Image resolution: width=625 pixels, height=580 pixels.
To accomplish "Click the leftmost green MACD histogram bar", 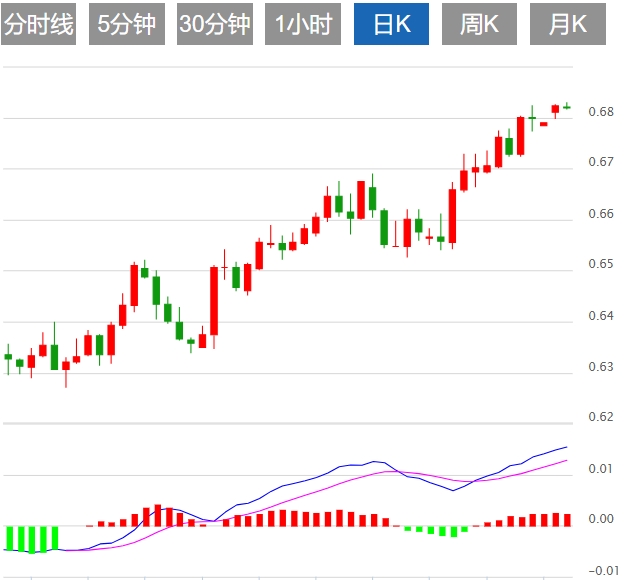I will click(x=9, y=537).
